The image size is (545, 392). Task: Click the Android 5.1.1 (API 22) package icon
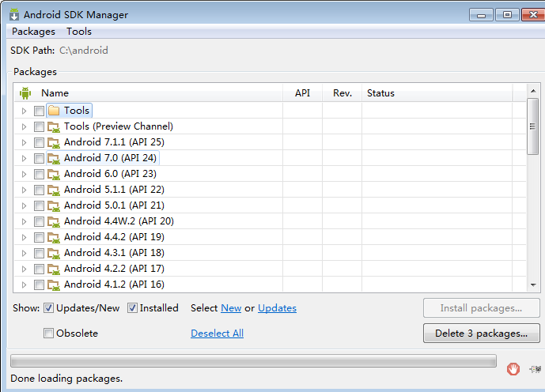click(x=54, y=190)
